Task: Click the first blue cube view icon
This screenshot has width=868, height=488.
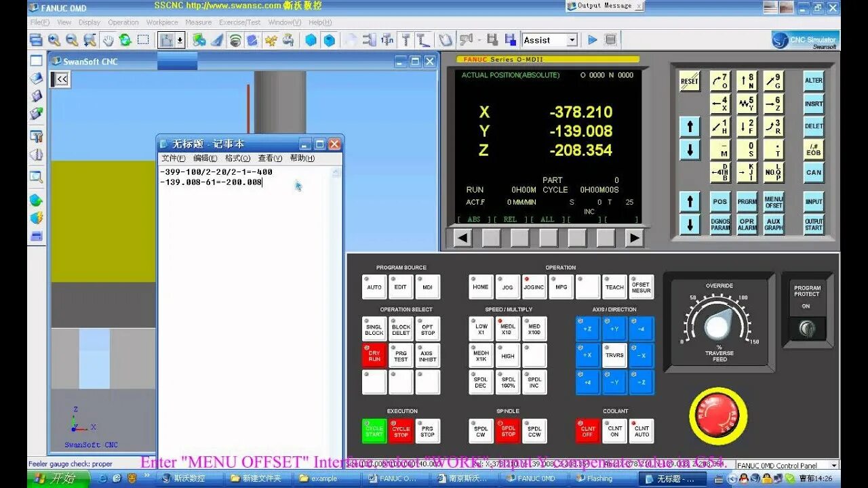Action: (311, 40)
